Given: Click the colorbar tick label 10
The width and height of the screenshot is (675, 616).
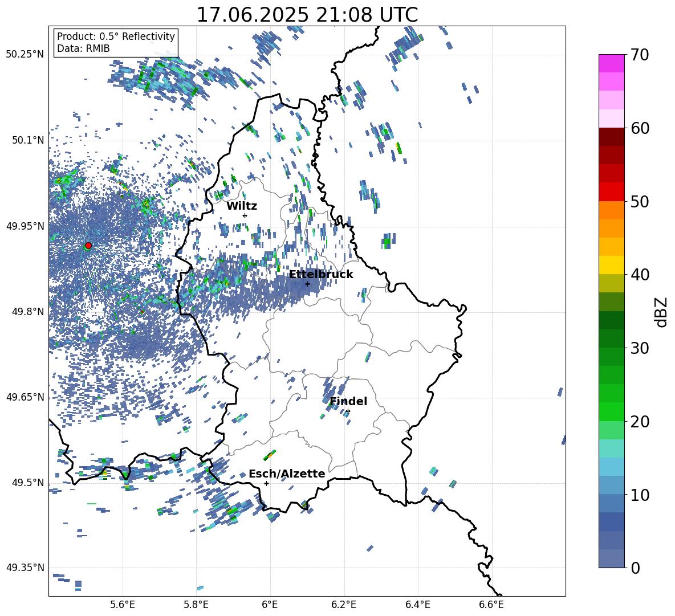Looking at the screenshot, I should [x=640, y=495].
